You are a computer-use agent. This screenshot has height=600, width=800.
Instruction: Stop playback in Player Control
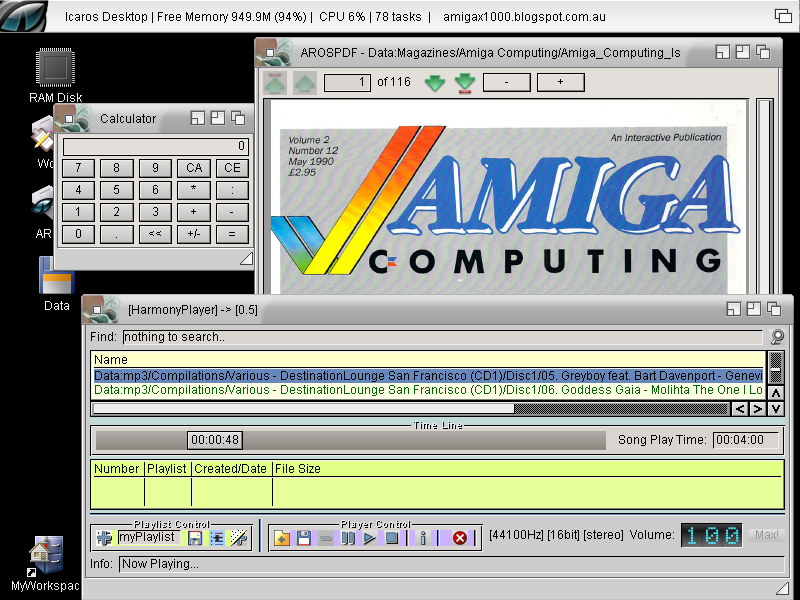click(391, 538)
